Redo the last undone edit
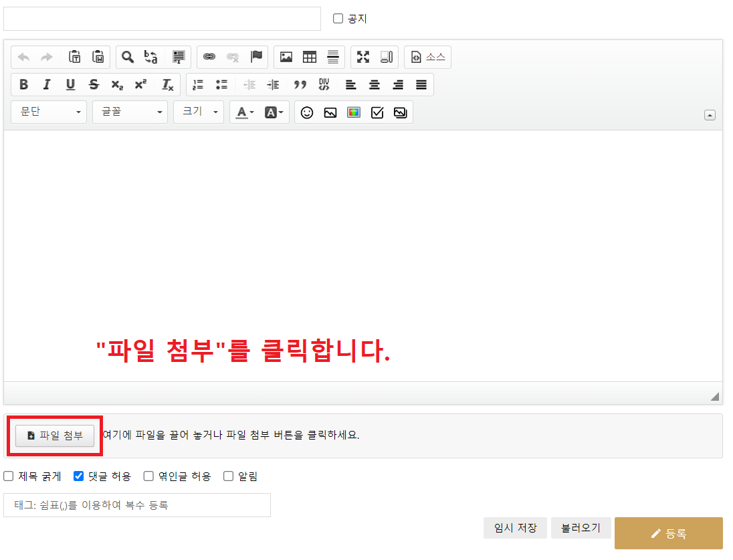The height and width of the screenshot is (560, 733). pos(47,57)
